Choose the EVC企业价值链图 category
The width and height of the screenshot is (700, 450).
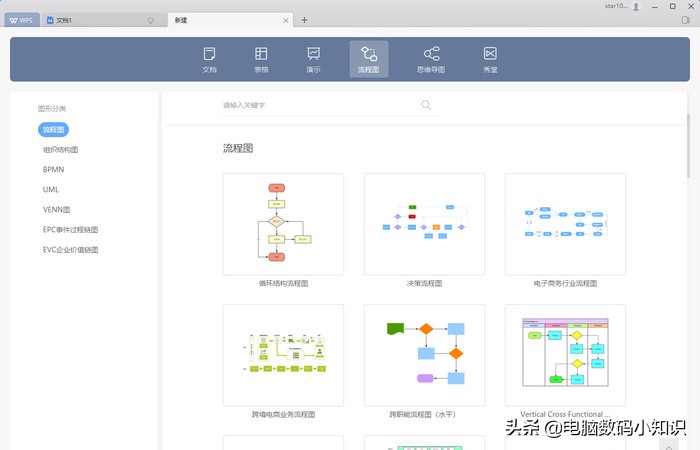click(x=70, y=250)
